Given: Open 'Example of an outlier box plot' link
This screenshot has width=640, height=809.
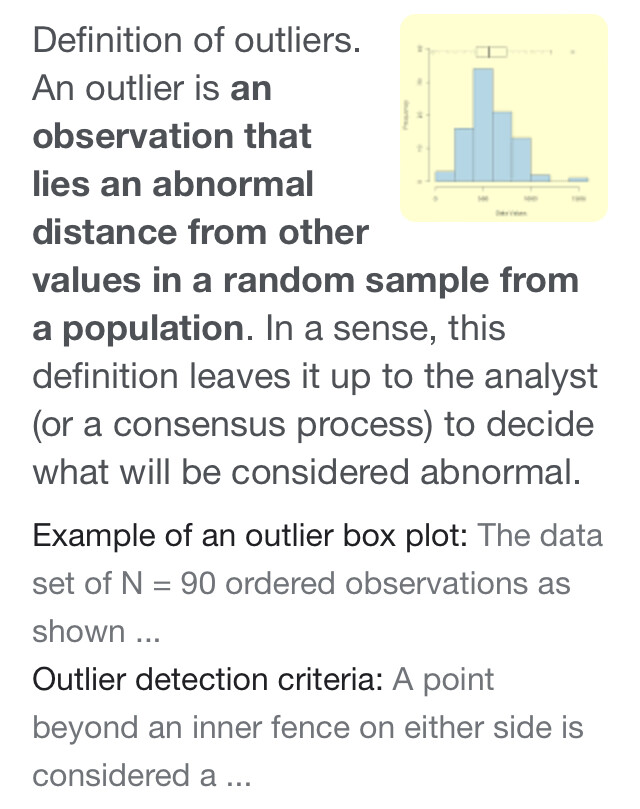Looking at the screenshot, I should (x=250, y=536).
